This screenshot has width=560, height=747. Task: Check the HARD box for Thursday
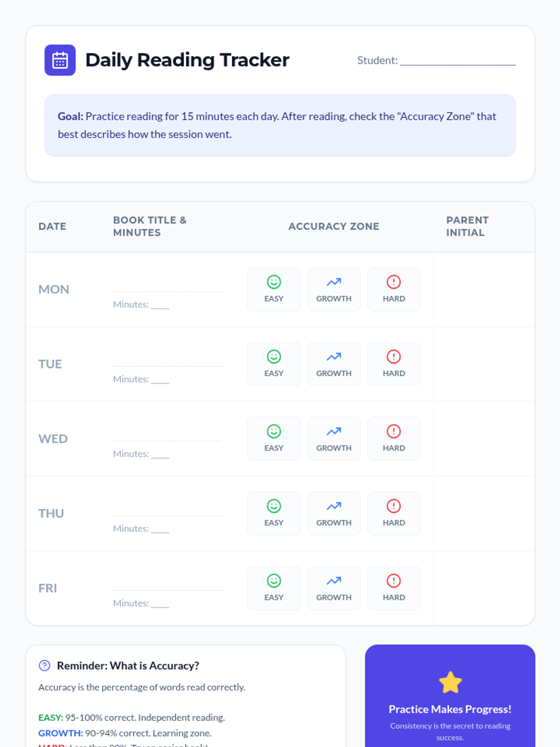point(394,514)
